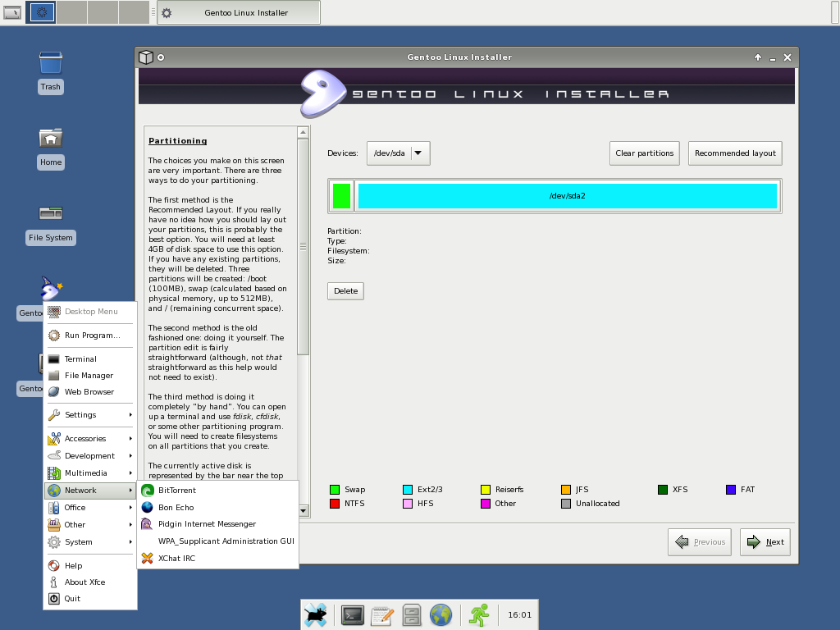Expand the Accessories submenu
Viewport: 840px width, 630px height.
click(x=89, y=439)
